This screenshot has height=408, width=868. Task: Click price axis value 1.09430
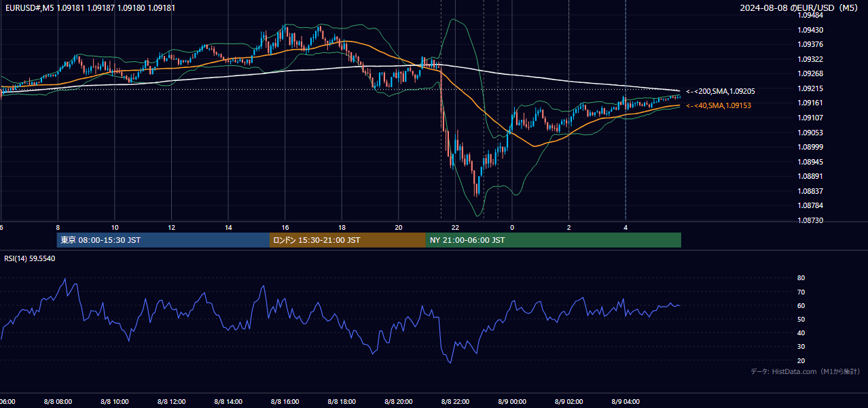(x=810, y=30)
